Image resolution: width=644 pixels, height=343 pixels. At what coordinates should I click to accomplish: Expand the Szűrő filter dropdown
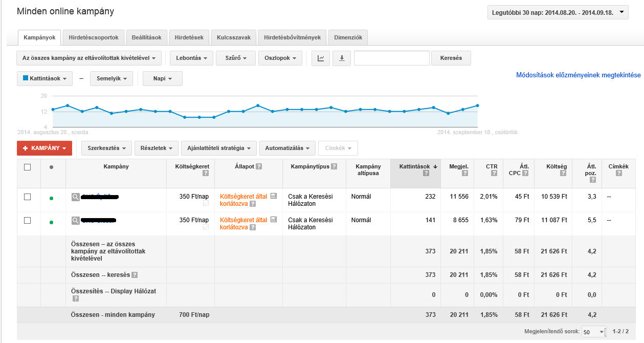coord(235,58)
